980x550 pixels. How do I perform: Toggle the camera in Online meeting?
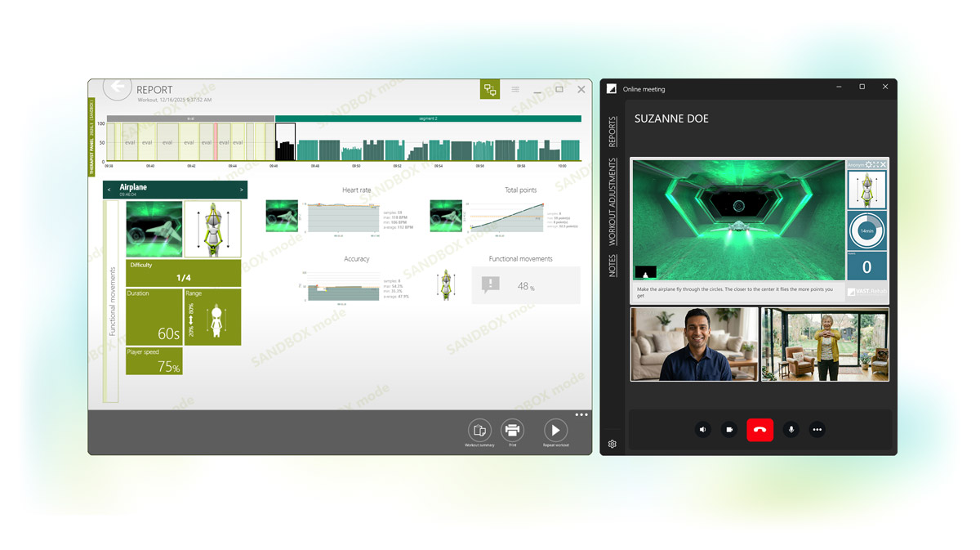pos(729,429)
